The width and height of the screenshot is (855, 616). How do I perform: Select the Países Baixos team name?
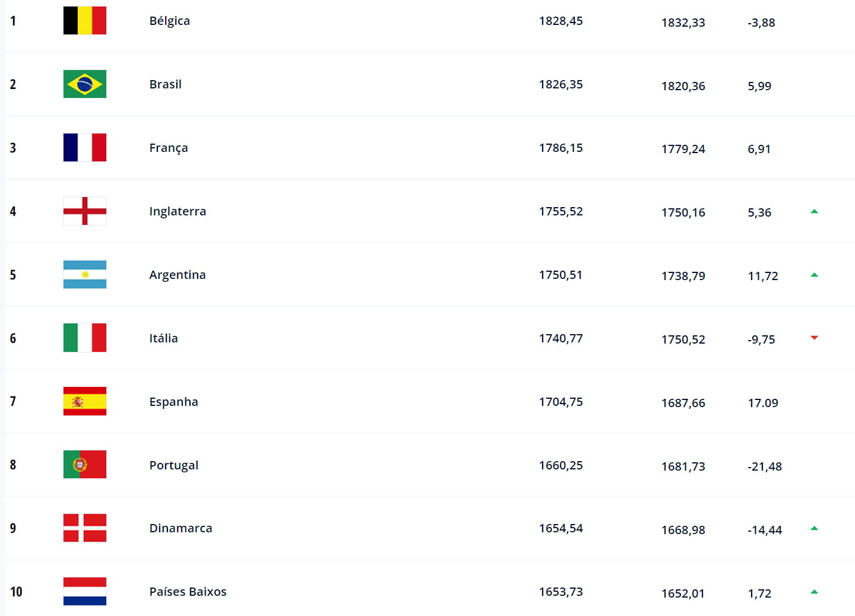point(188,592)
